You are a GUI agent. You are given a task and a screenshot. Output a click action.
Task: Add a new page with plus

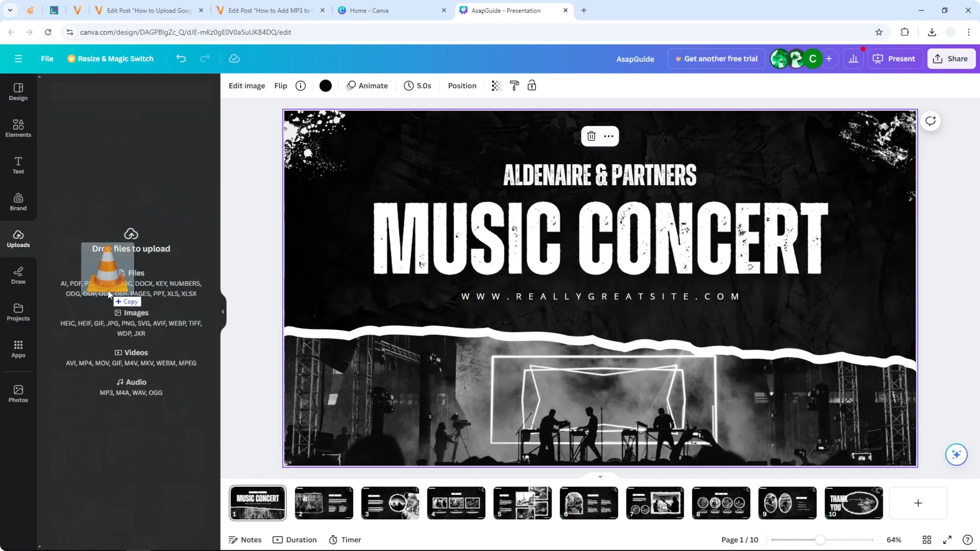918,503
